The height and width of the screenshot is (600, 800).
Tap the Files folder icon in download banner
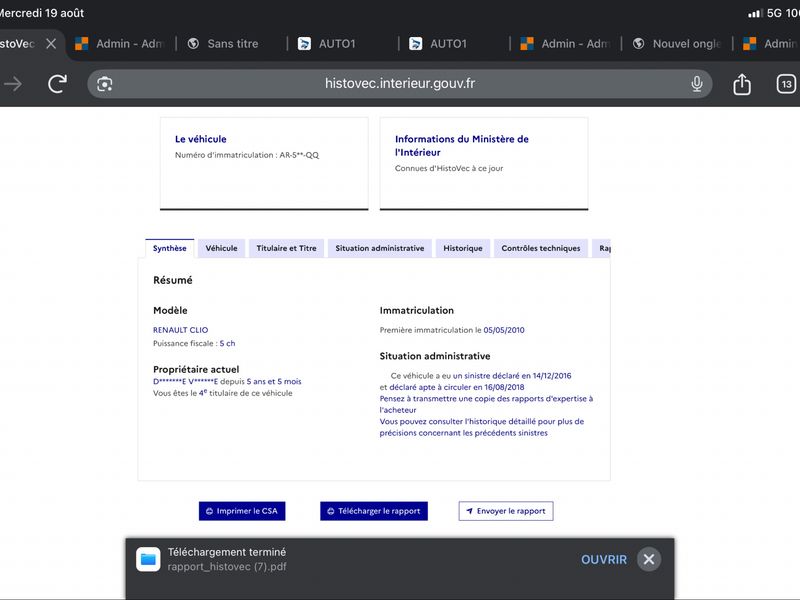[148, 559]
